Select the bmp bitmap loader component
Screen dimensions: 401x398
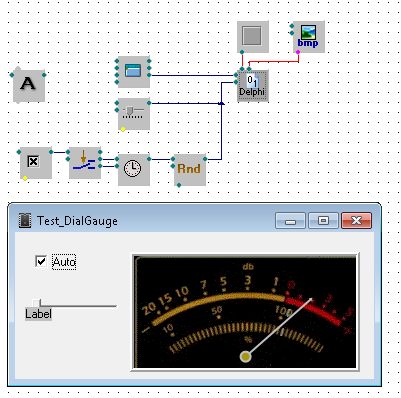(309, 37)
